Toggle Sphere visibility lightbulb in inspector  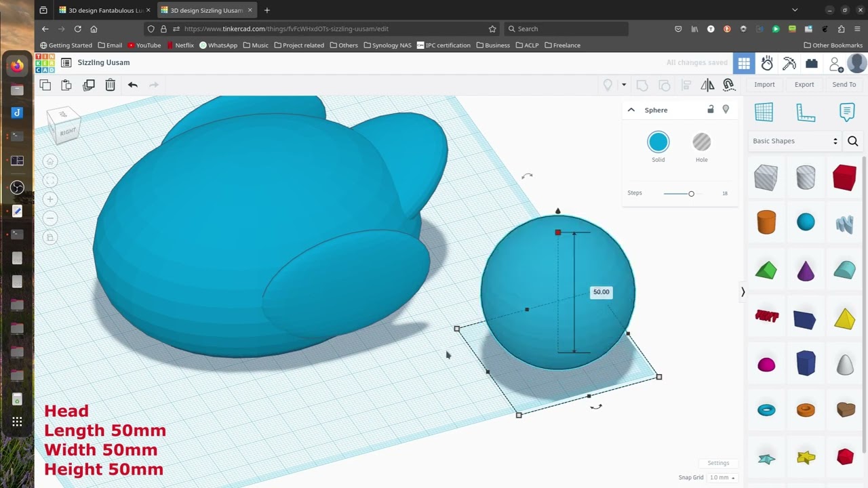(x=726, y=109)
